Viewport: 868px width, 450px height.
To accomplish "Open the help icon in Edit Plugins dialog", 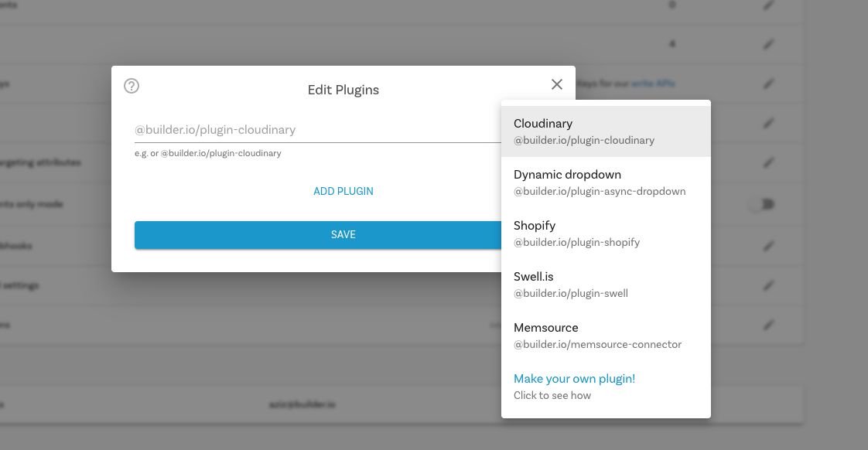I will [x=132, y=86].
